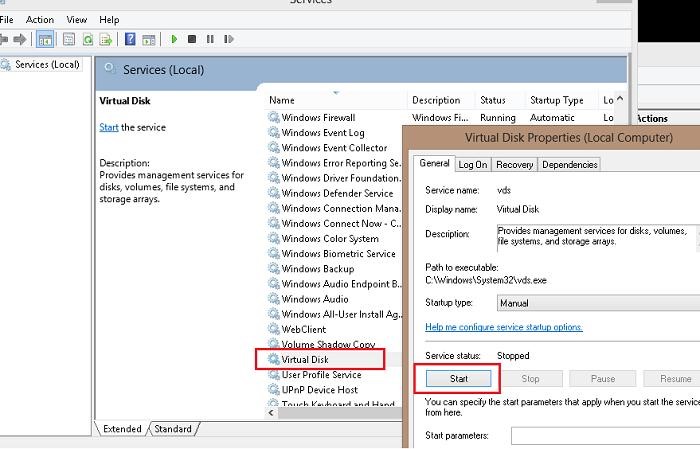Click the Forward navigation arrow in toolbar
The width and height of the screenshot is (700, 449).
coord(19,39)
